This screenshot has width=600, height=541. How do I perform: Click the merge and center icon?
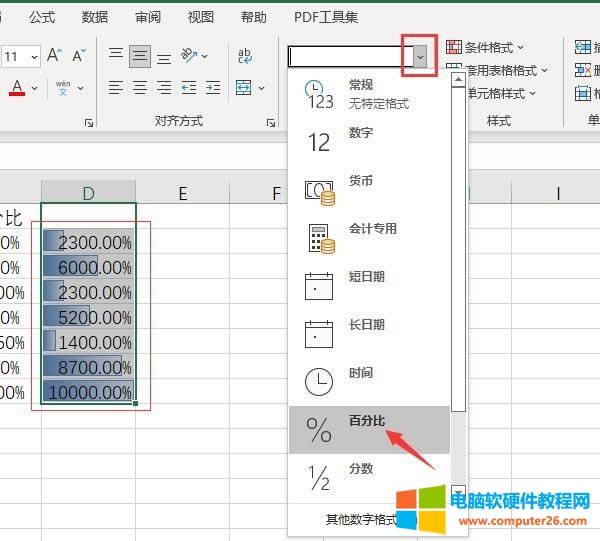[244, 88]
